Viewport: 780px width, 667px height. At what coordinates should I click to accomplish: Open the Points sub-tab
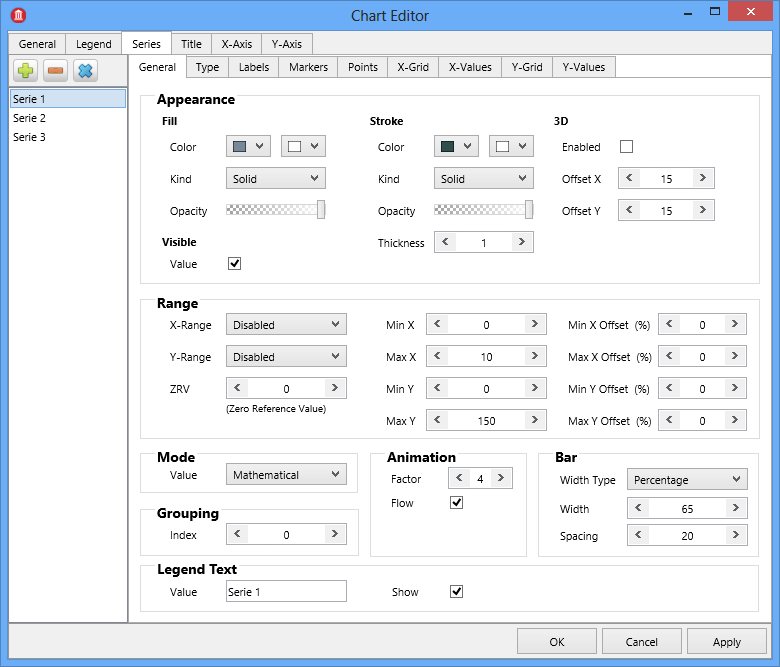coord(363,67)
